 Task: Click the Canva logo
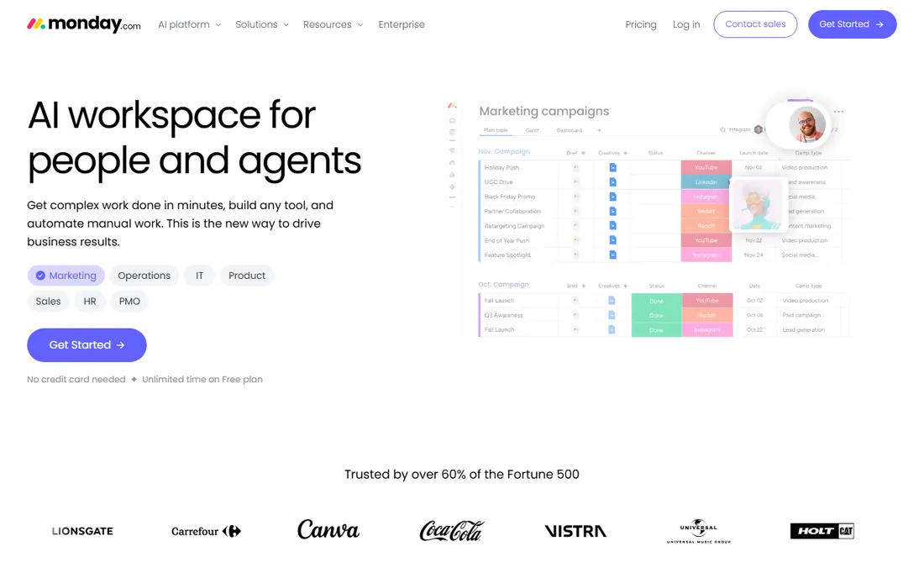pyautogui.click(x=328, y=529)
